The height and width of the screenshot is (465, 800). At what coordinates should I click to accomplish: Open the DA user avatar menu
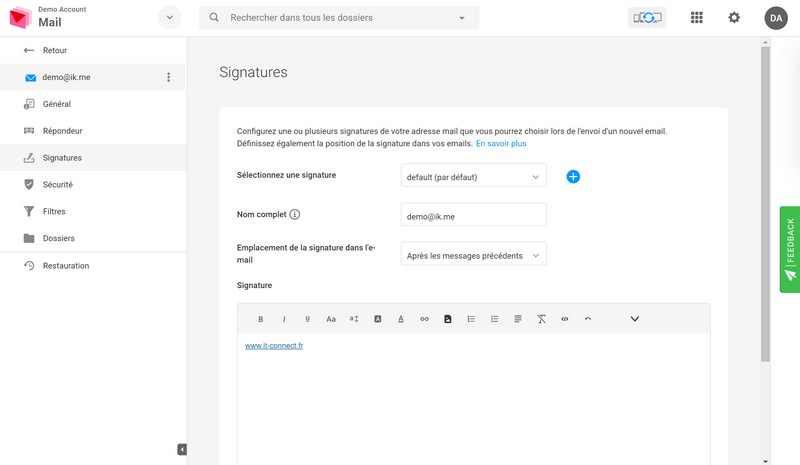coord(776,18)
